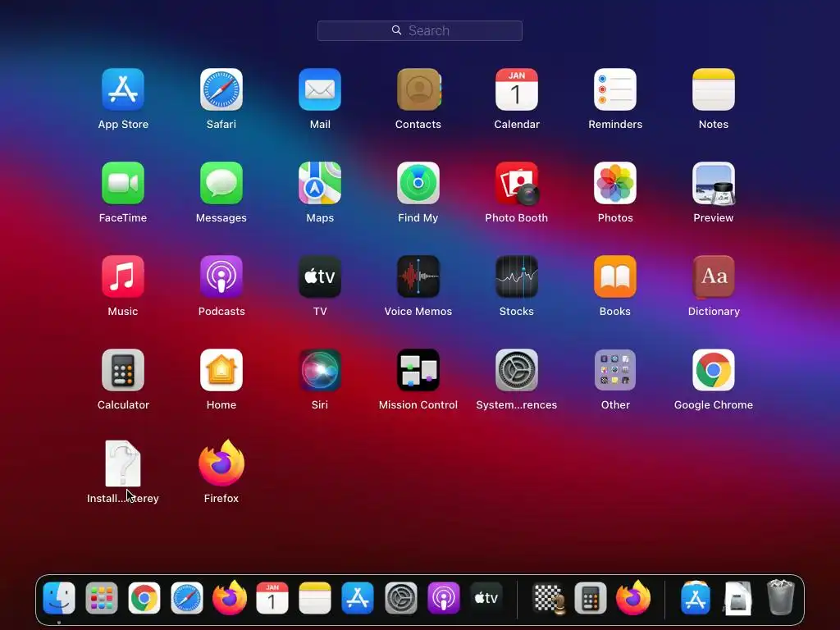The image size is (840, 630).
Task: Launch the Home app
Action: click(x=221, y=370)
